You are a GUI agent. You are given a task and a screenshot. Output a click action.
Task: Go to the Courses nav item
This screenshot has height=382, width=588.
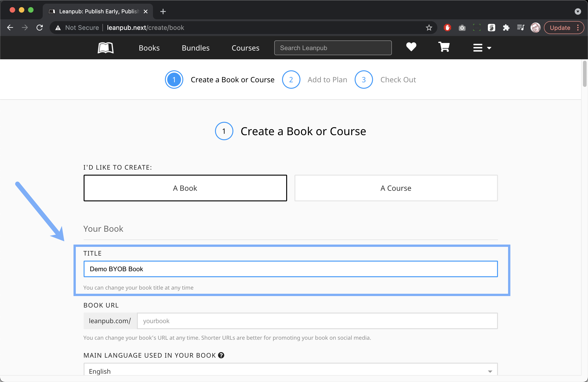[x=245, y=48]
